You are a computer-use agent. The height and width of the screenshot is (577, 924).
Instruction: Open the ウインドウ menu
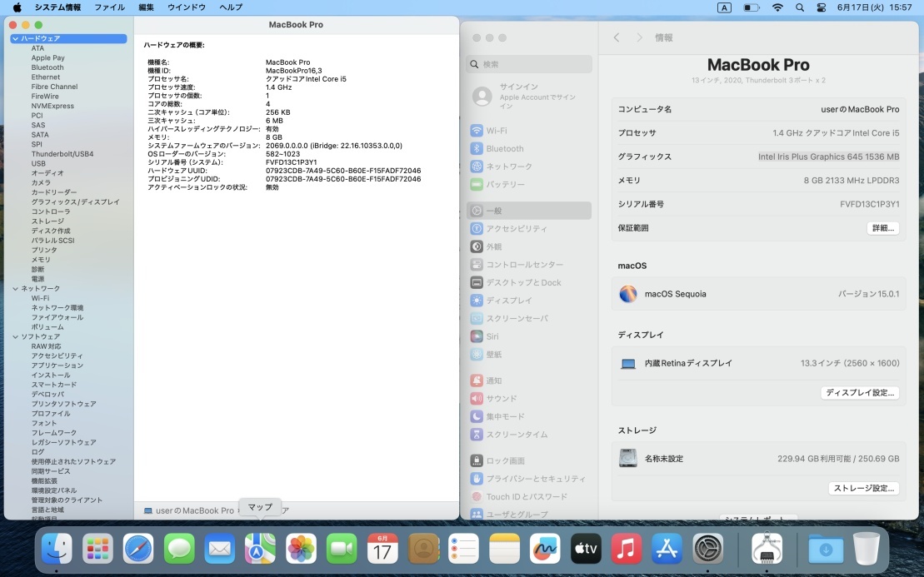[x=187, y=7]
